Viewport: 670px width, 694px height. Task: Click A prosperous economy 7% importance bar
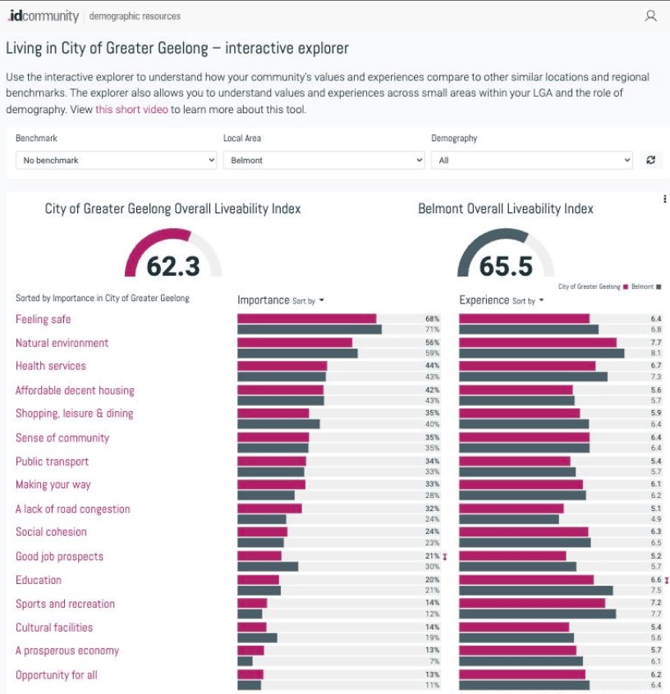coord(245,661)
